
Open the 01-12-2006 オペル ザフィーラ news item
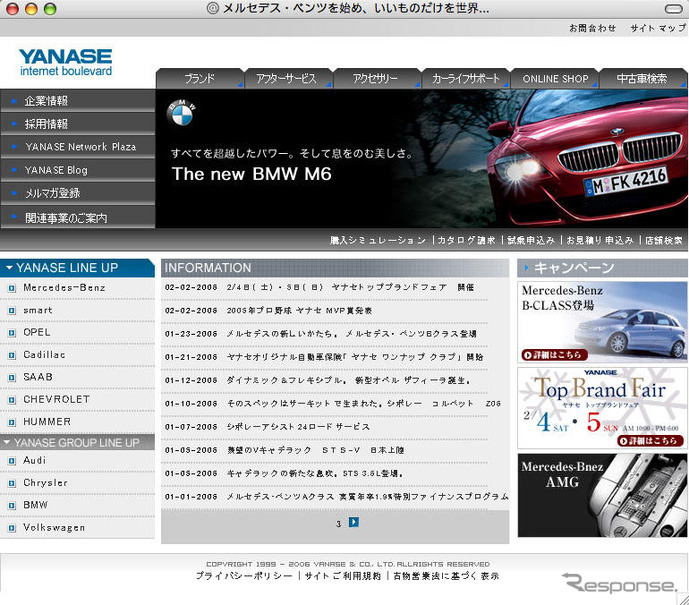[318, 380]
